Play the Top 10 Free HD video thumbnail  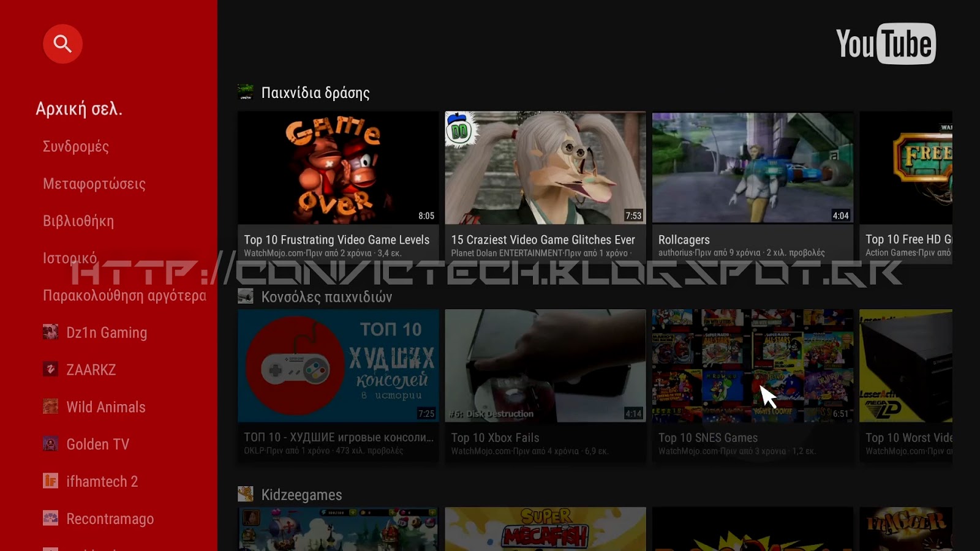(x=906, y=168)
